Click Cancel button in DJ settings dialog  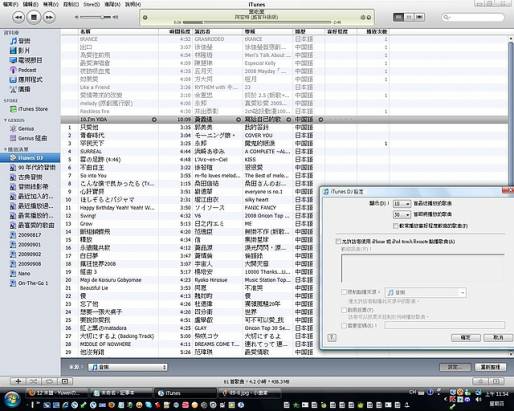498,338
